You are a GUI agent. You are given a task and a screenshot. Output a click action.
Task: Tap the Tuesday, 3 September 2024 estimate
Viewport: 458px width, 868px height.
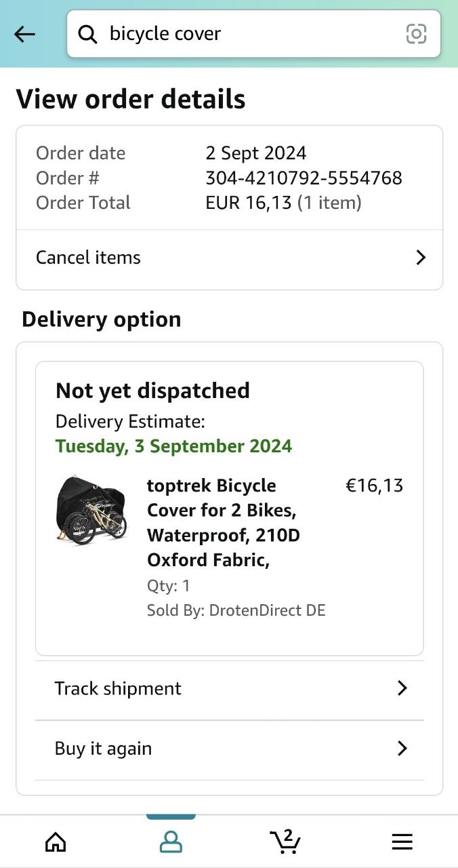click(173, 446)
